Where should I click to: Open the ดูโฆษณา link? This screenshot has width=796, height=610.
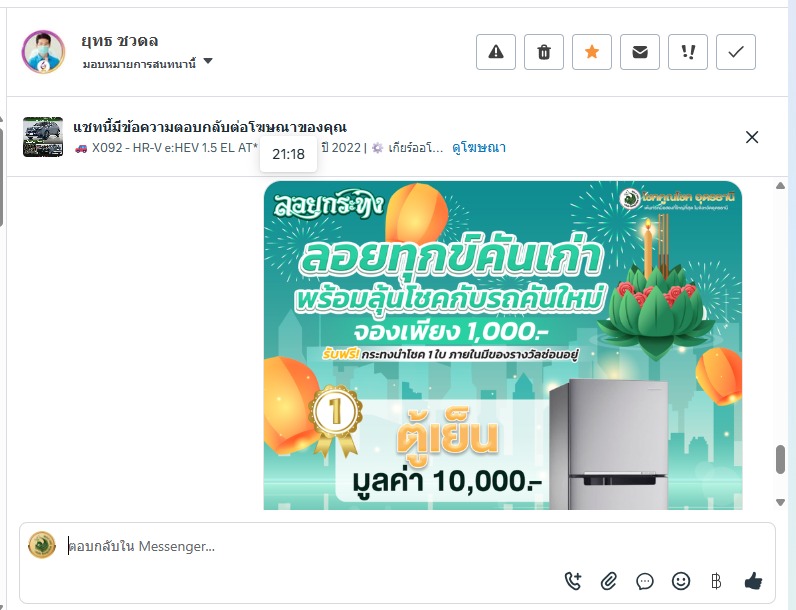click(479, 148)
